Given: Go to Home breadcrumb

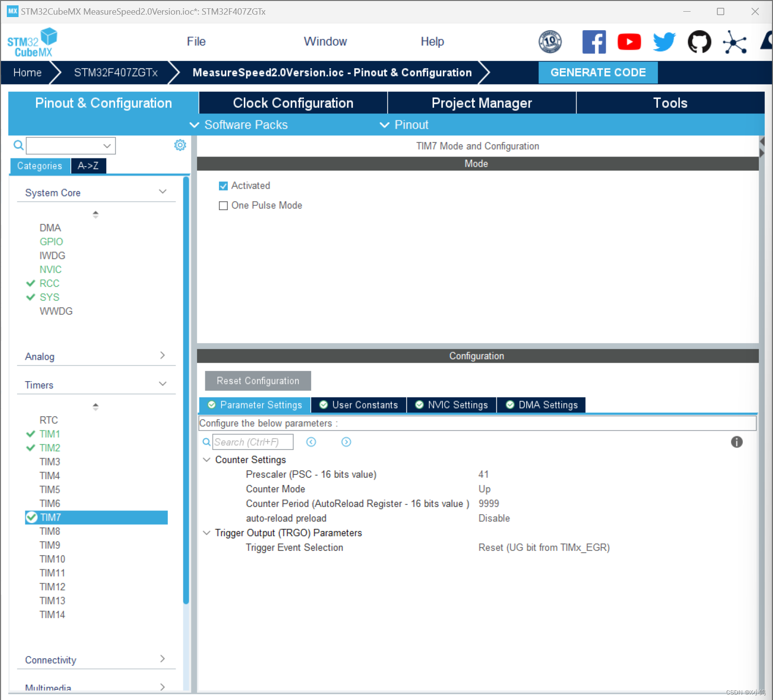Looking at the screenshot, I should coord(27,73).
